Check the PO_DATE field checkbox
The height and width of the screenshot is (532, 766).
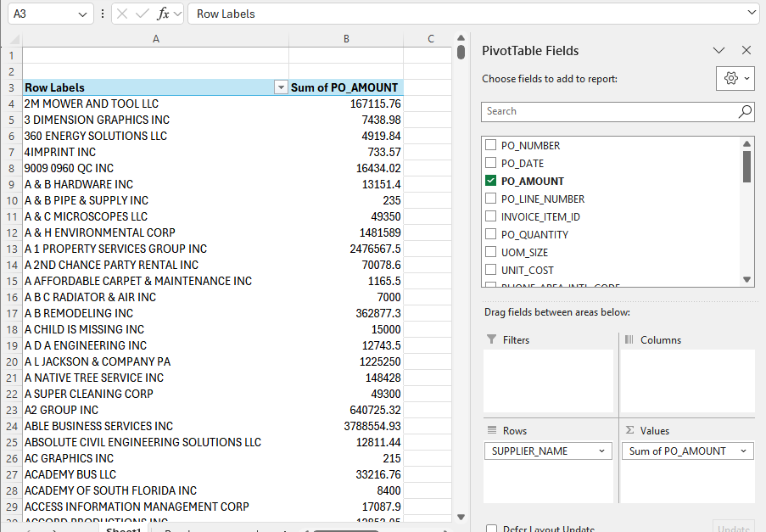pyautogui.click(x=490, y=163)
